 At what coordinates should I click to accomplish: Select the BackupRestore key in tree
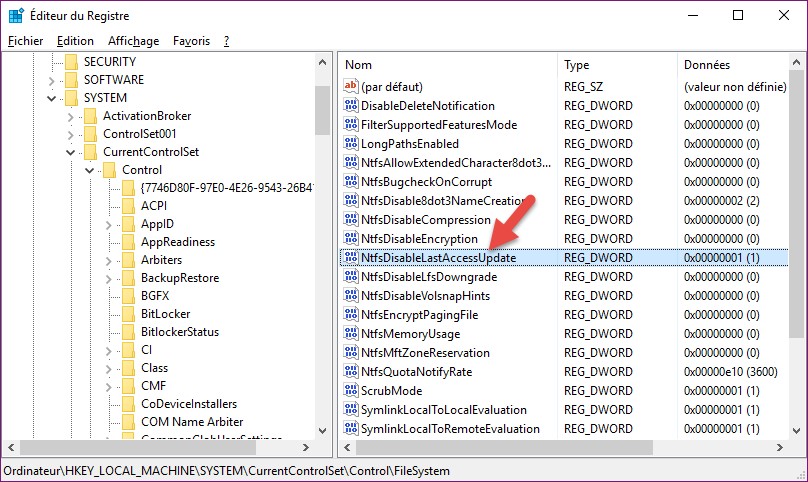pyautogui.click(x=179, y=278)
